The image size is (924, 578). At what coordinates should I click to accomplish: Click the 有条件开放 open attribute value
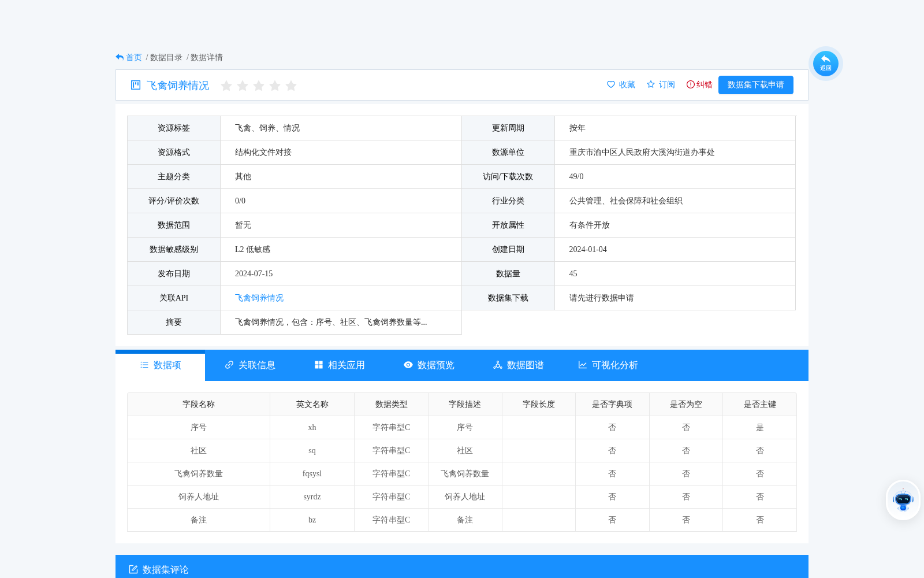click(x=590, y=225)
